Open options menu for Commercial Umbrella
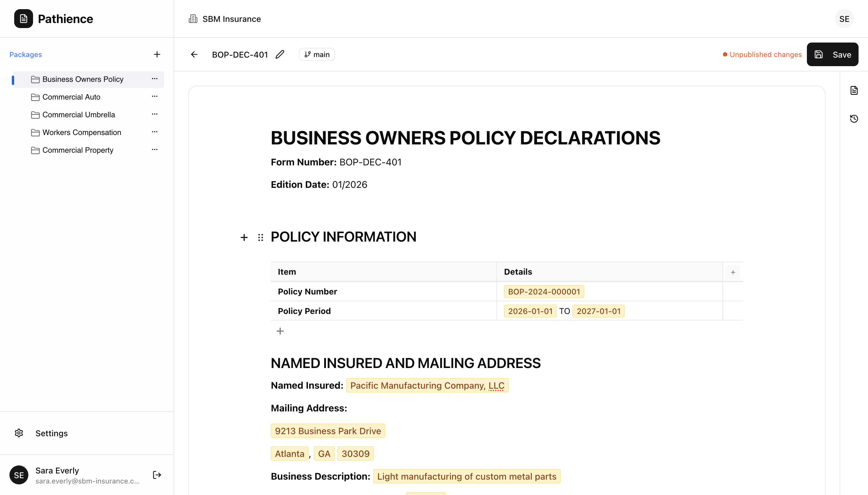Screen dimensions: 868x495 tap(155, 114)
